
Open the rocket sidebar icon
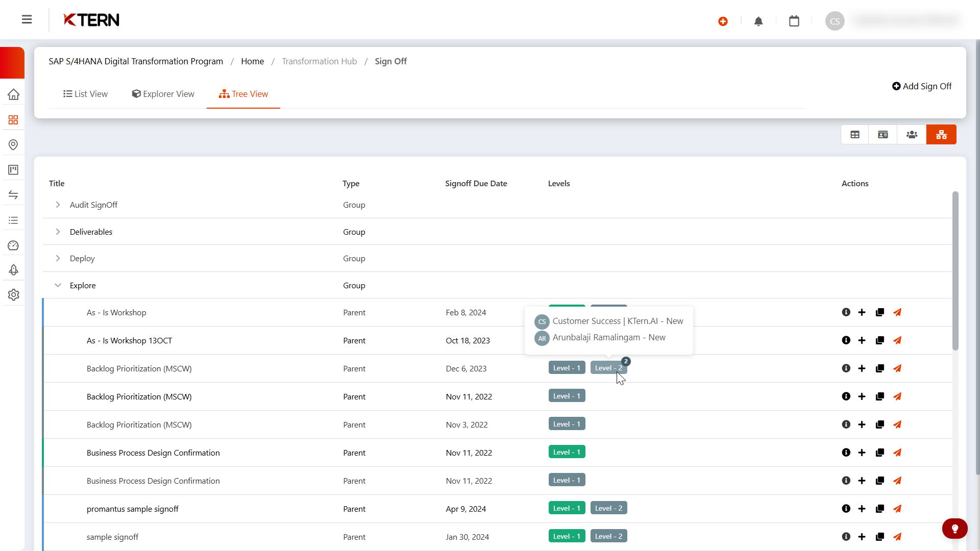point(14,270)
